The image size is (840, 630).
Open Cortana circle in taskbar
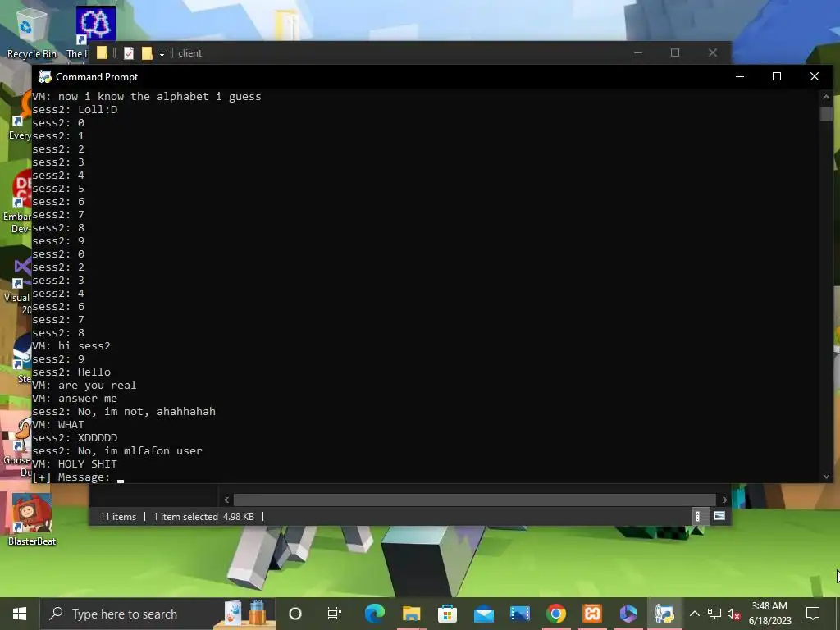tap(295, 614)
